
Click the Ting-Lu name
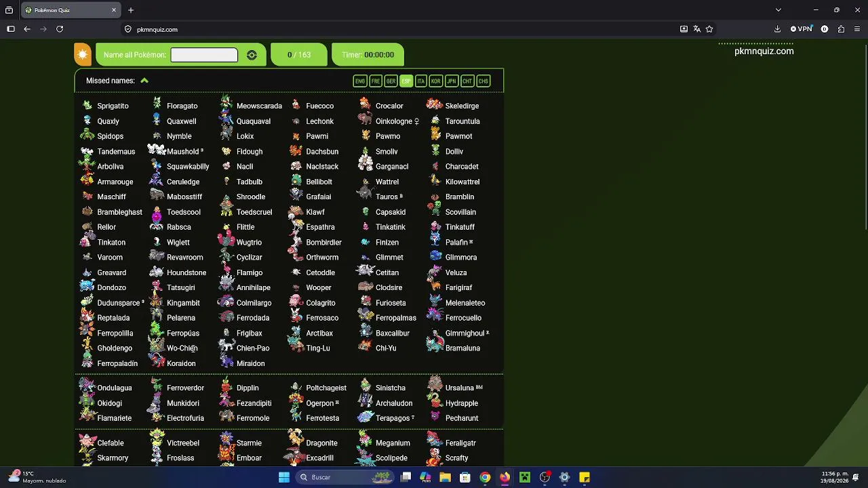coord(318,348)
